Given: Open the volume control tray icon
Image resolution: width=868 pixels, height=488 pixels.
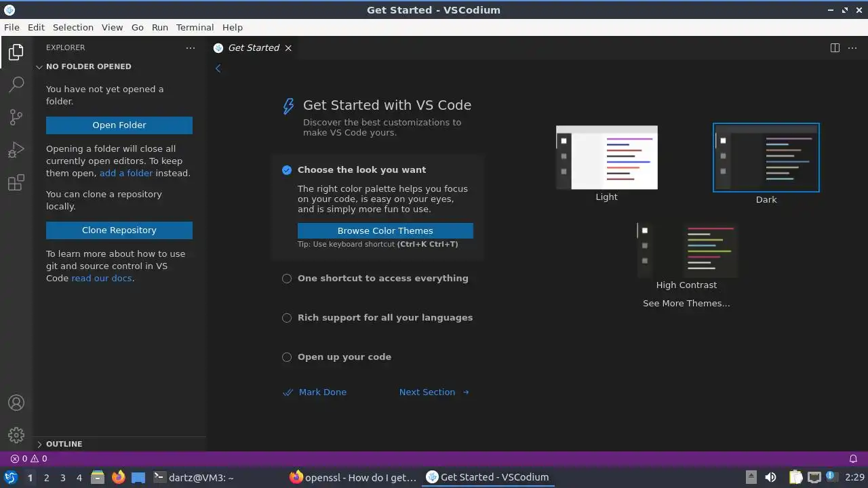Looking at the screenshot, I should [770, 477].
